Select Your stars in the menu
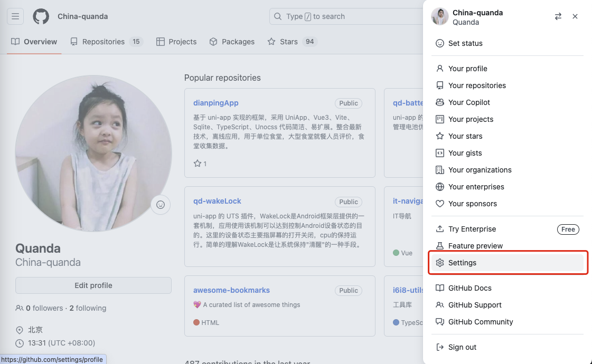The width and height of the screenshot is (592, 364). pos(465,136)
